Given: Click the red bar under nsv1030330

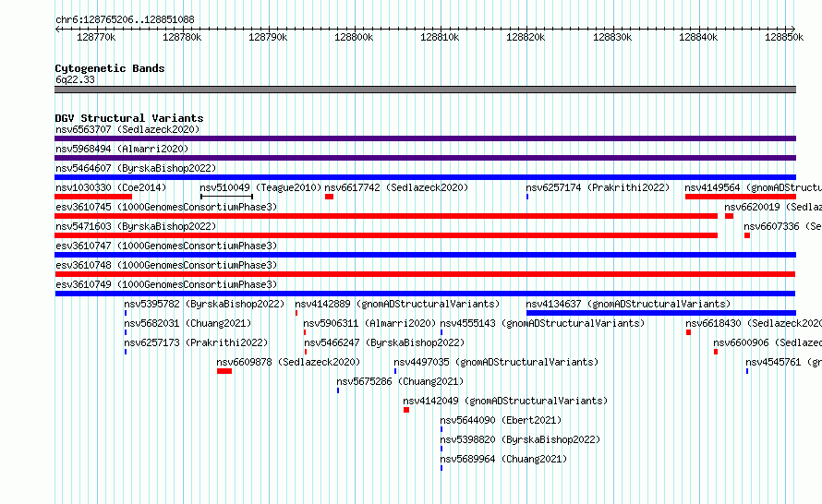Looking at the screenshot, I should [93, 197].
